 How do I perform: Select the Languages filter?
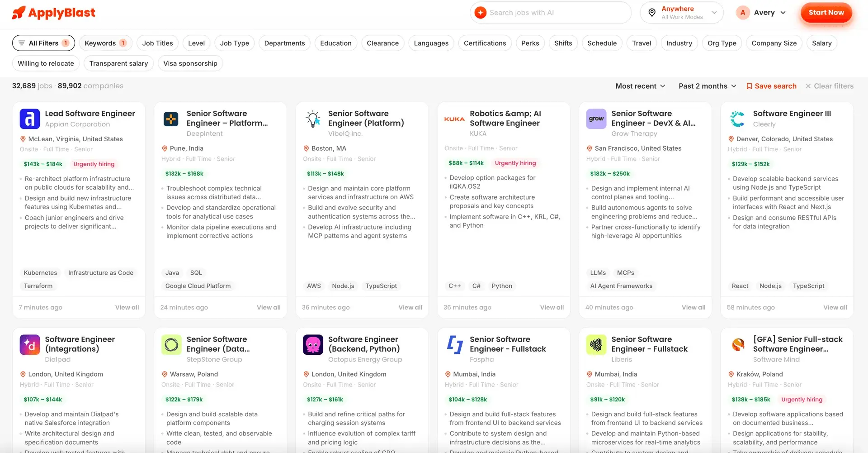coord(431,43)
